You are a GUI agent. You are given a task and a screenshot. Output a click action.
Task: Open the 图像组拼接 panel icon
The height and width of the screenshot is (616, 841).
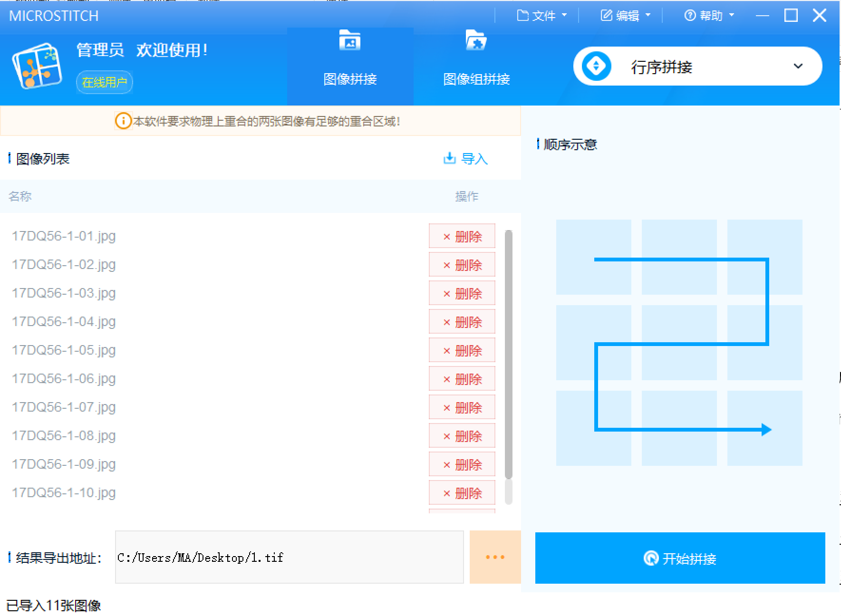[x=476, y=42]
